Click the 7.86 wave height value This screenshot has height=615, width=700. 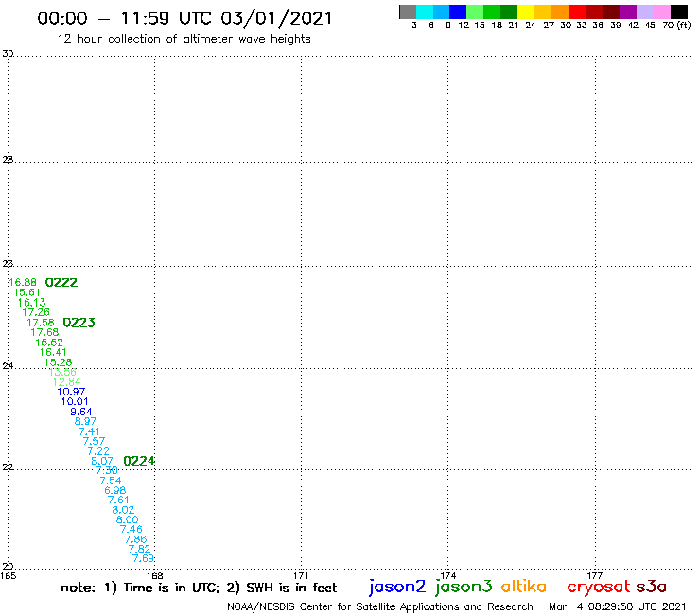coord(135,539)
